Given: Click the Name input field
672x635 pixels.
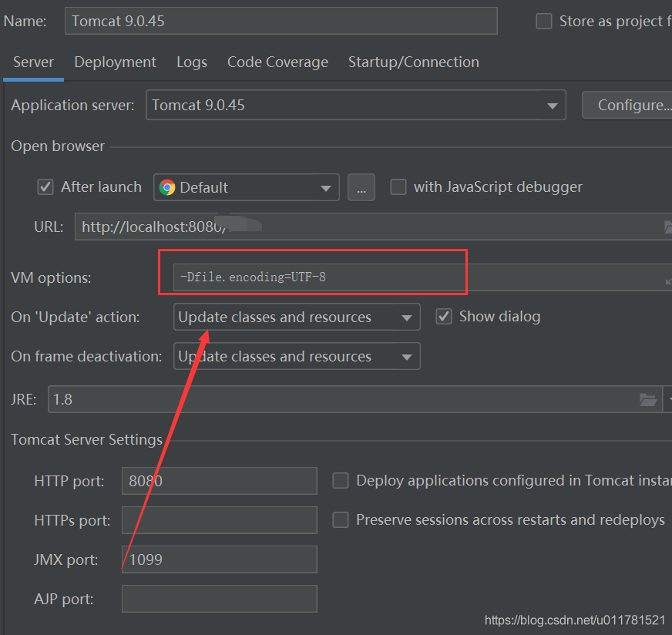Looking at the screenshot, I should coord(281,21).
